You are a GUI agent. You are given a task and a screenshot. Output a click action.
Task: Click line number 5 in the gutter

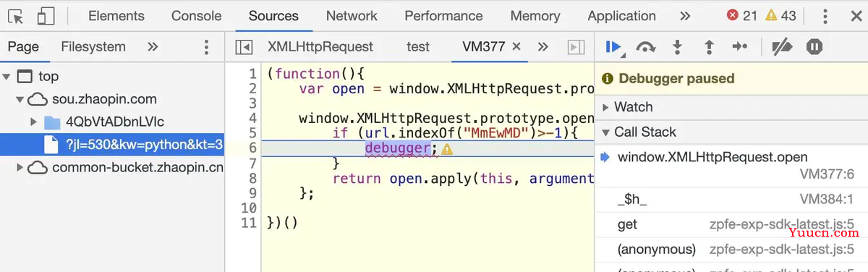(x=252, y=133)
